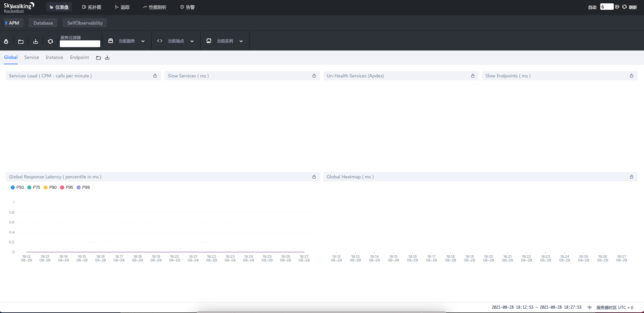The width and height of the screenshot is (644, 313).
Task: Expand the 当前实例 dropdown
Action: click(x=225, y=41)
